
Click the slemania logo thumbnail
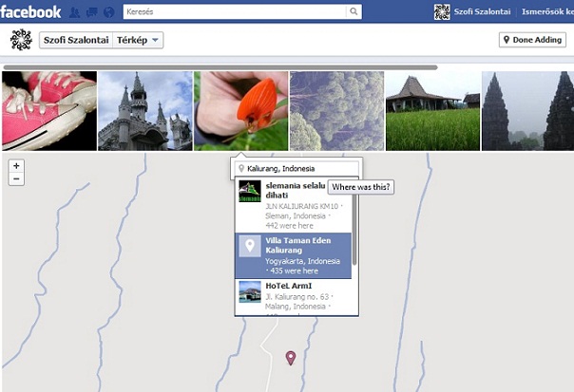(x=250, y=191)
